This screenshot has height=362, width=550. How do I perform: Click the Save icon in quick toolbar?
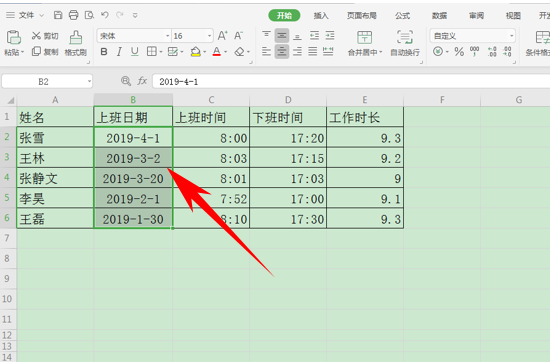coord(58,15)
